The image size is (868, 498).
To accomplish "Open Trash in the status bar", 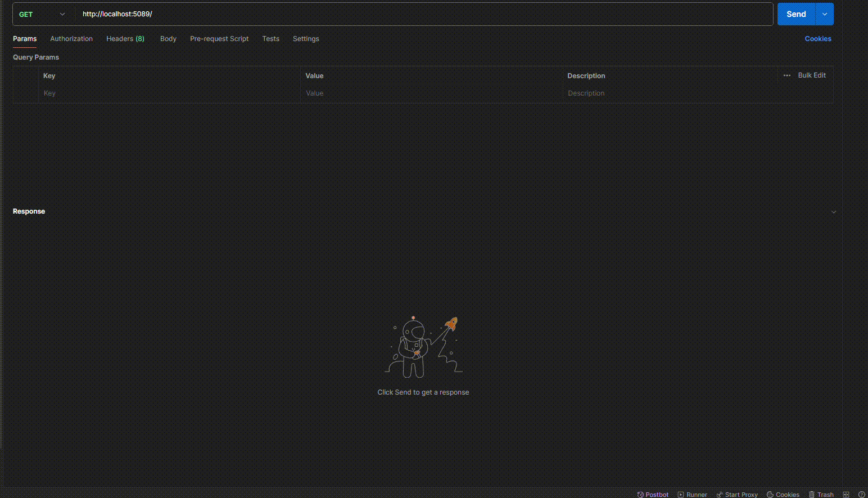I will [x=821, y=495].
